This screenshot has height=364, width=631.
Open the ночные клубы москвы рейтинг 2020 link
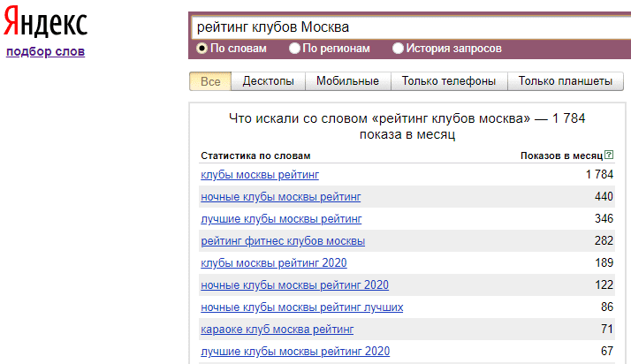click(x=294, y=285)
